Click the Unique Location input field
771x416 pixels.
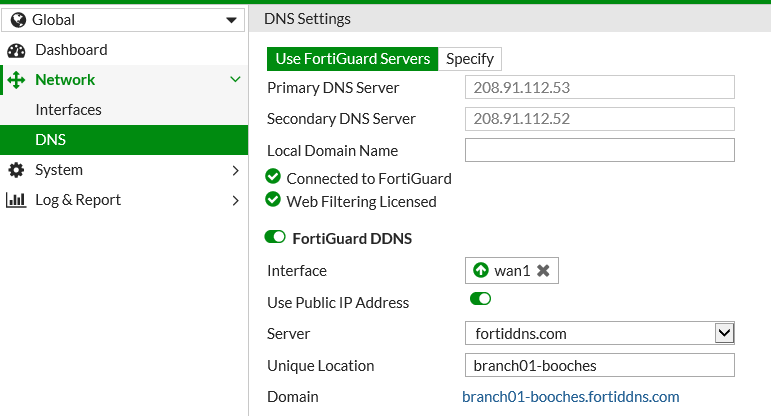tap(600, 365)
